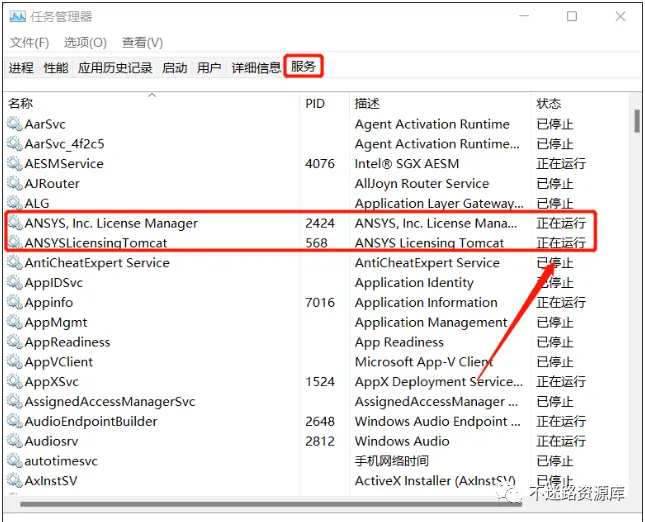Screen dimensions: 645x522
Task: Click PID 2812 of Audiosrv
Action: click(320, 441)
